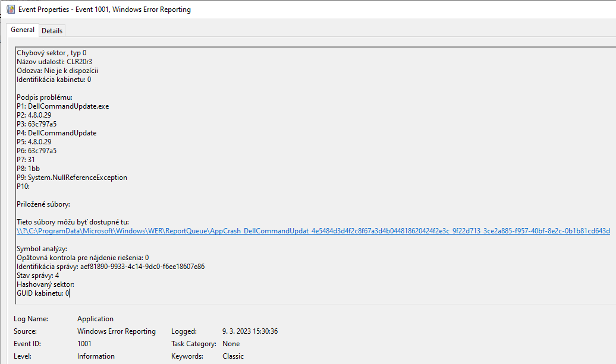
Task: Click the 'Log Name:' label
Action: (31, 319)
